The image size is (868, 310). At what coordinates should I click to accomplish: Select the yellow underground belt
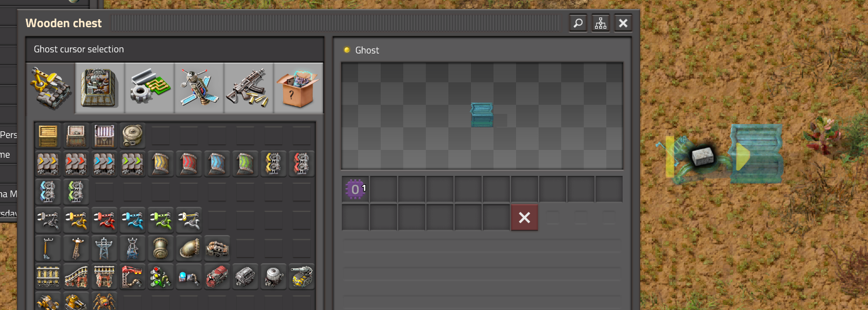click(x=161, y=164)
